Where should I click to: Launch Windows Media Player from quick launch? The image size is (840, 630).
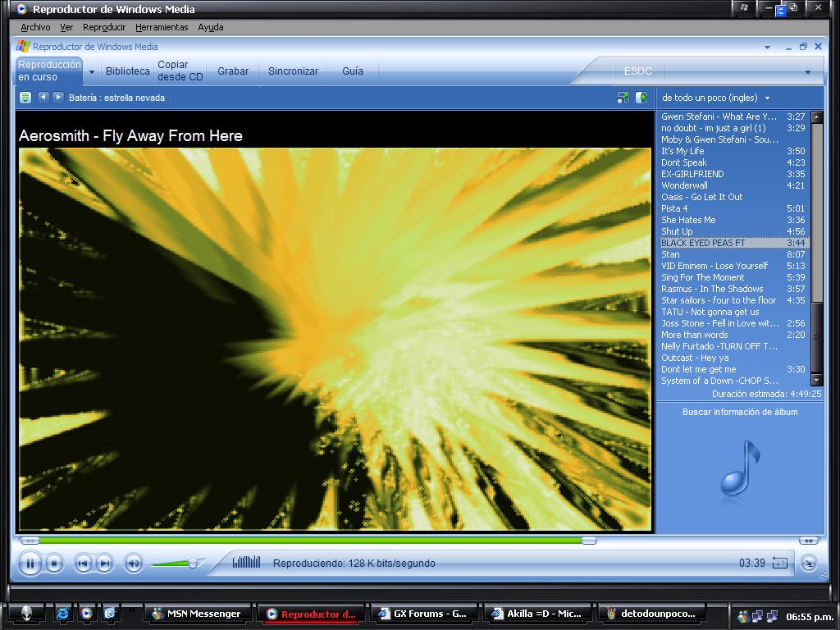point(86,614)
